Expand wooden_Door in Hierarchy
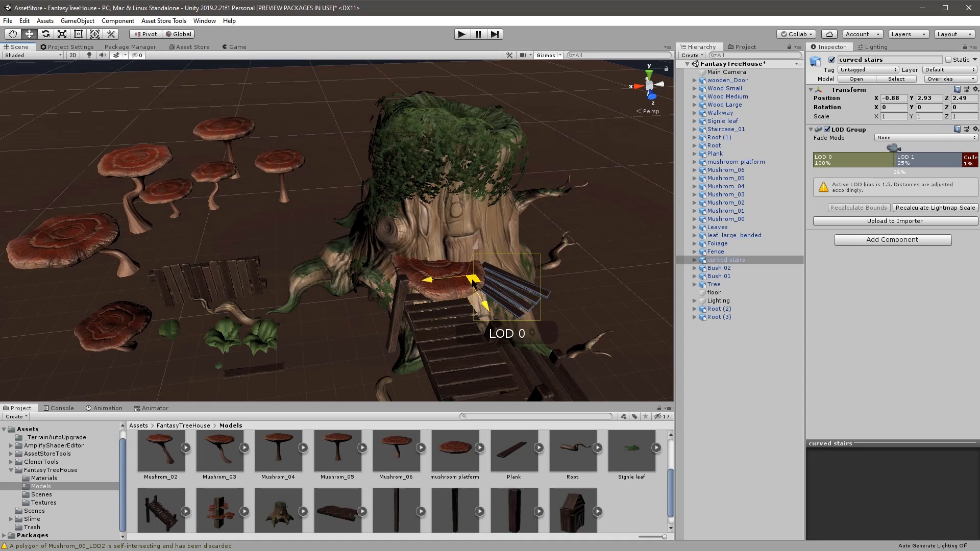 click(694, 80)
